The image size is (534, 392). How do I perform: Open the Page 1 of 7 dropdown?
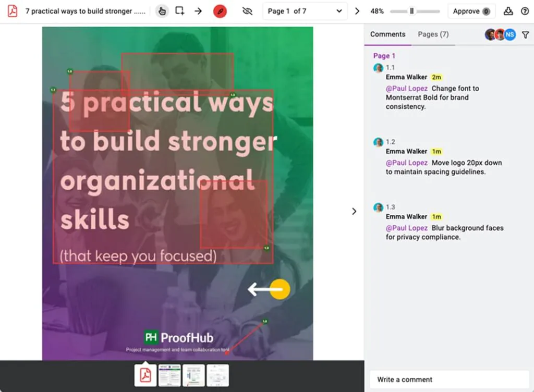tap(305, 11)
